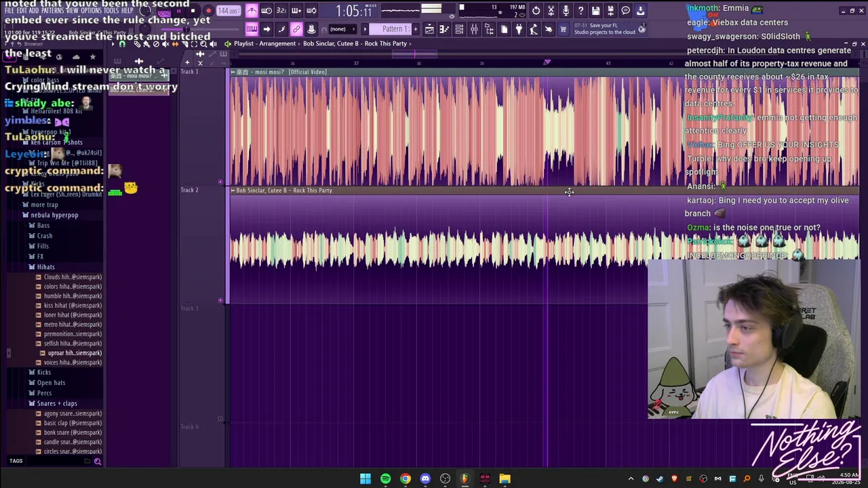Toggle the 3-2-1 countdown before recording
The image size is (868, 488).
point(281,10)
